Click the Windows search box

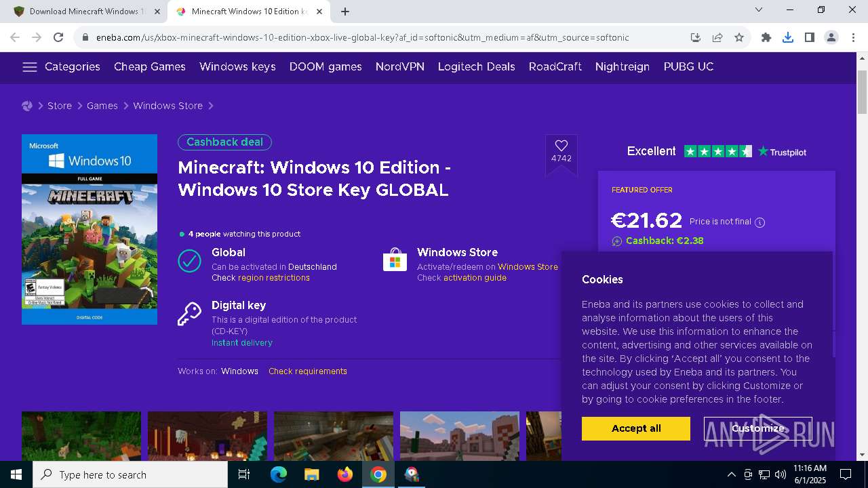click(x=130, y=474)
